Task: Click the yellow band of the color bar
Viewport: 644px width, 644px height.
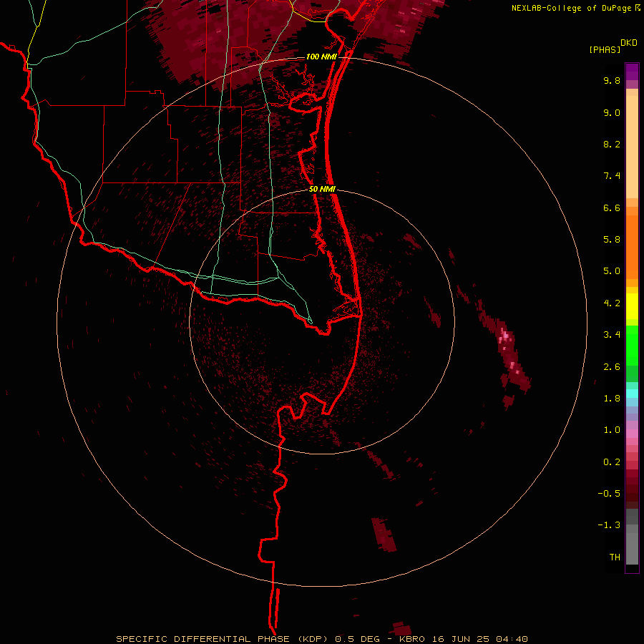Action: (632, 306)
